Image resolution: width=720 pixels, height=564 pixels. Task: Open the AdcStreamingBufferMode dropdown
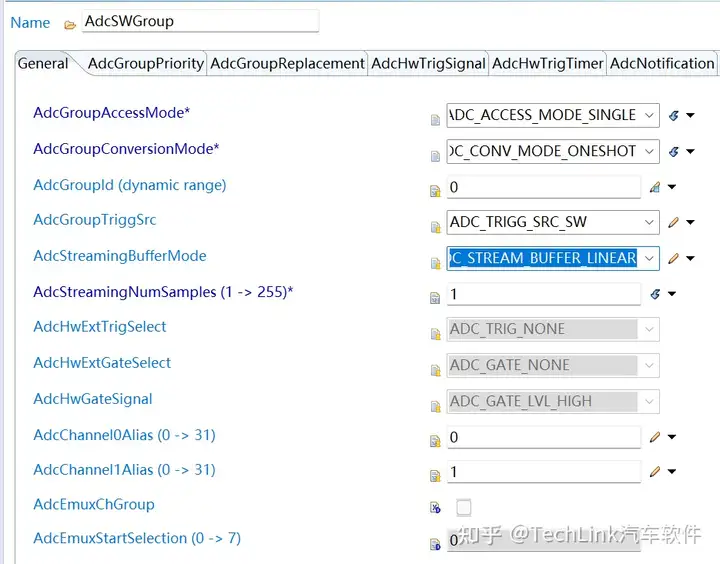(x=650, y=258)
